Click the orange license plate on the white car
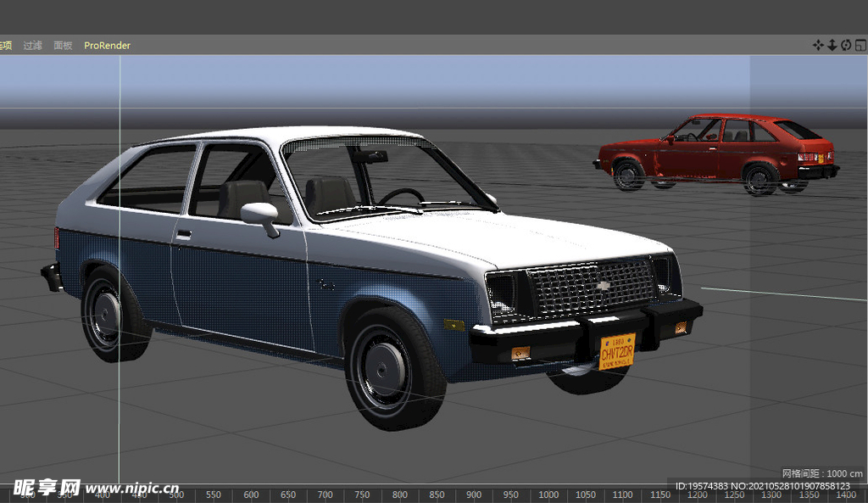 tap(616, 350)
